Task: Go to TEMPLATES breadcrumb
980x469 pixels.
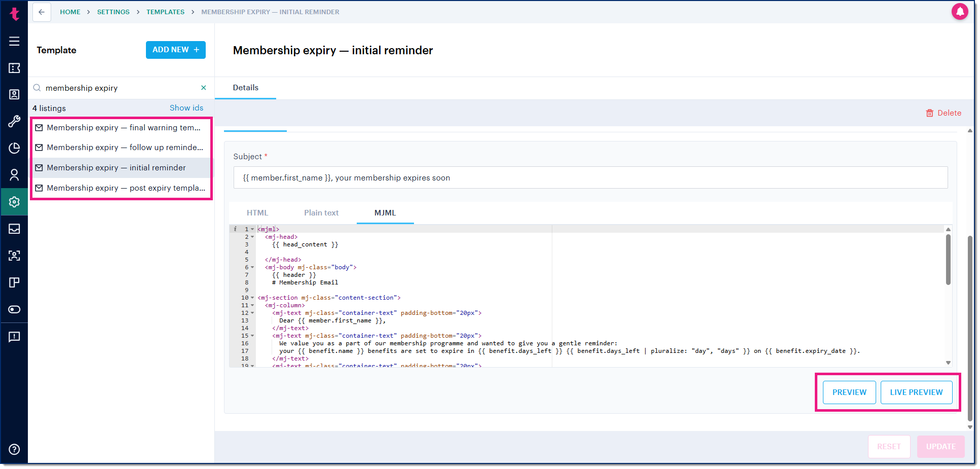Action: [x=166, y=12]
